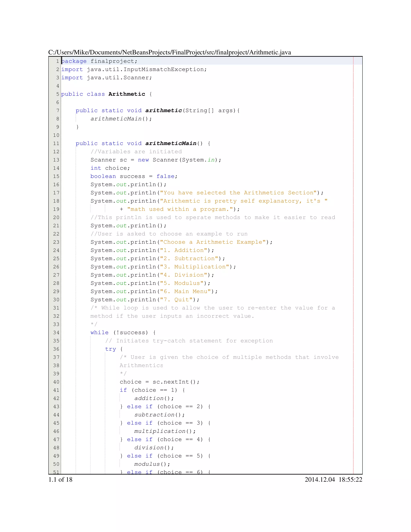Click 'boolean' keyword on line 15
This screenshot has height=532, width=411.
coord(103,176)
